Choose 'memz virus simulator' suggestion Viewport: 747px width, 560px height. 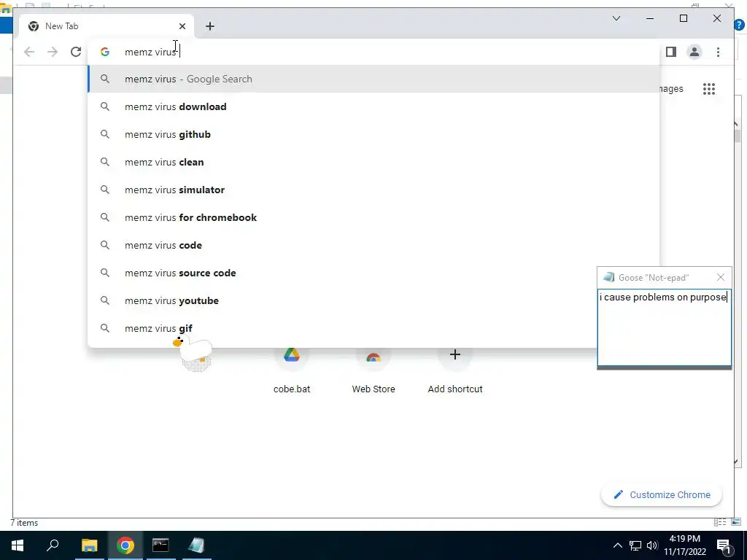tap(374, 190)
